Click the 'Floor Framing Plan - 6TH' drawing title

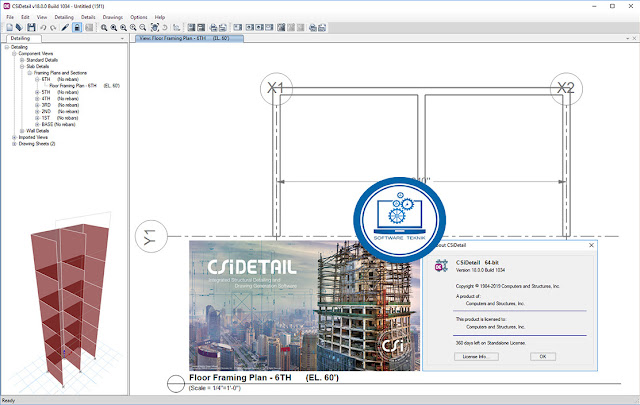pos(264,378)
